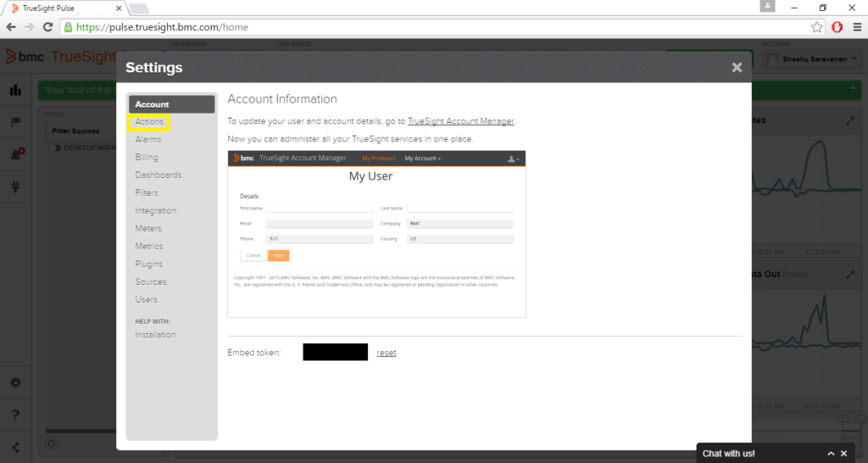
Task: Click the green padlock security icon
Action: 68,27
